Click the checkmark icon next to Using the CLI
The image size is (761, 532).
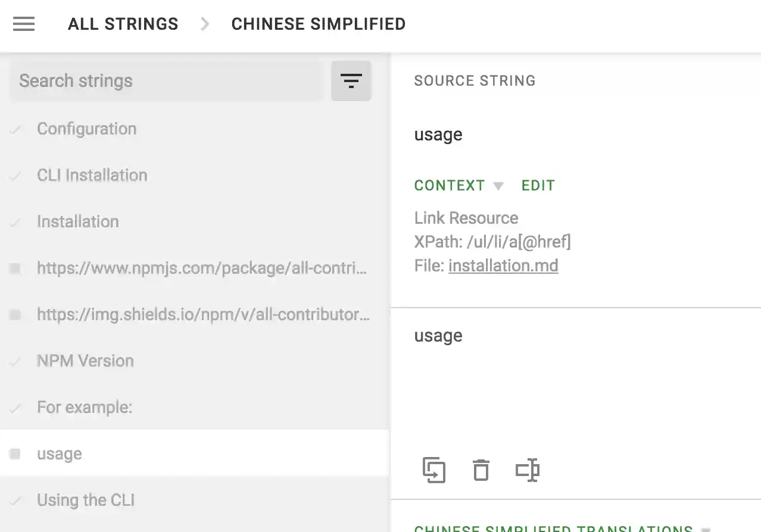click(x=15, y=500)
